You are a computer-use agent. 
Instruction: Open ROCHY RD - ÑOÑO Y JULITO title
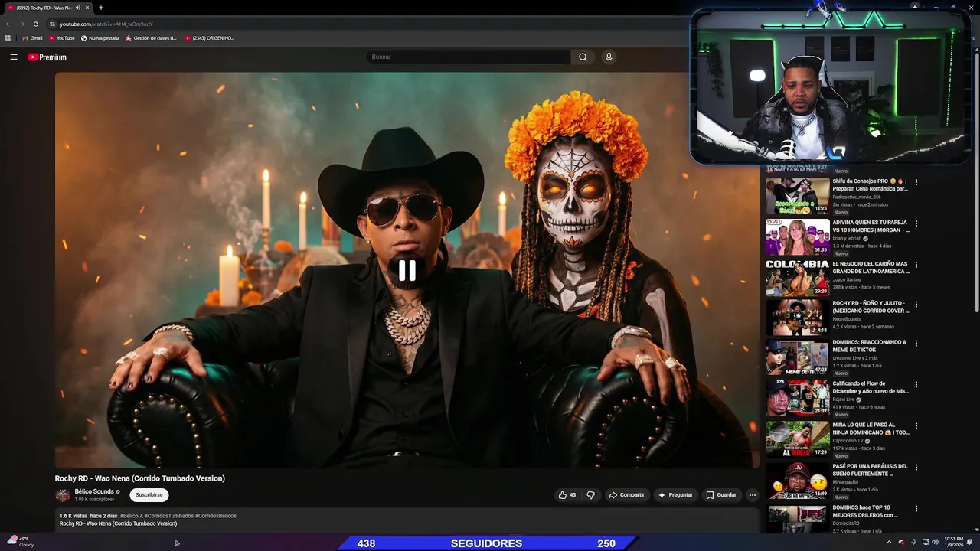tap(871, 307)
